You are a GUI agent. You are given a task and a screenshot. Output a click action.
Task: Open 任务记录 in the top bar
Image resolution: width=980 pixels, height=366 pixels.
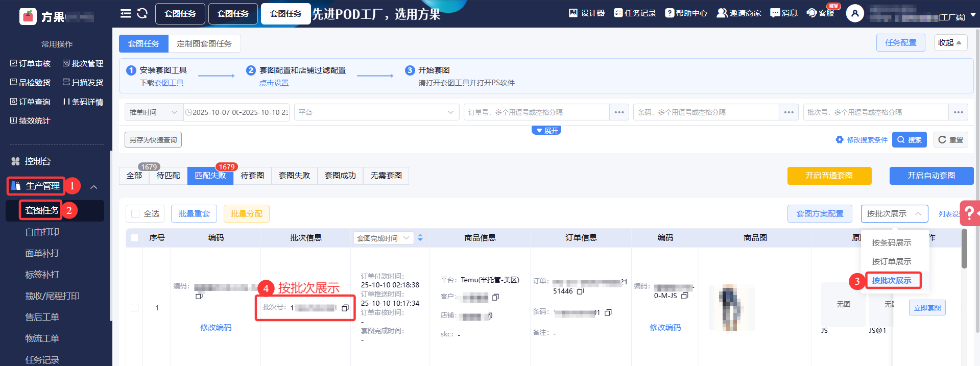coord(635,13)
